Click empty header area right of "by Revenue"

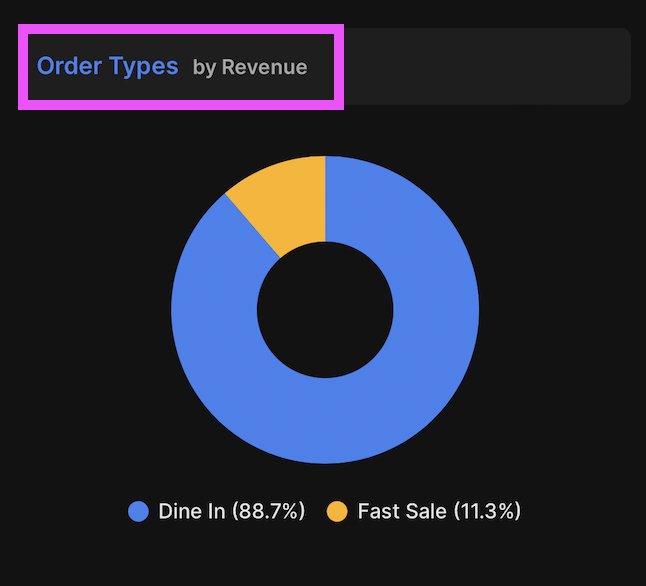tap(480, 67)
